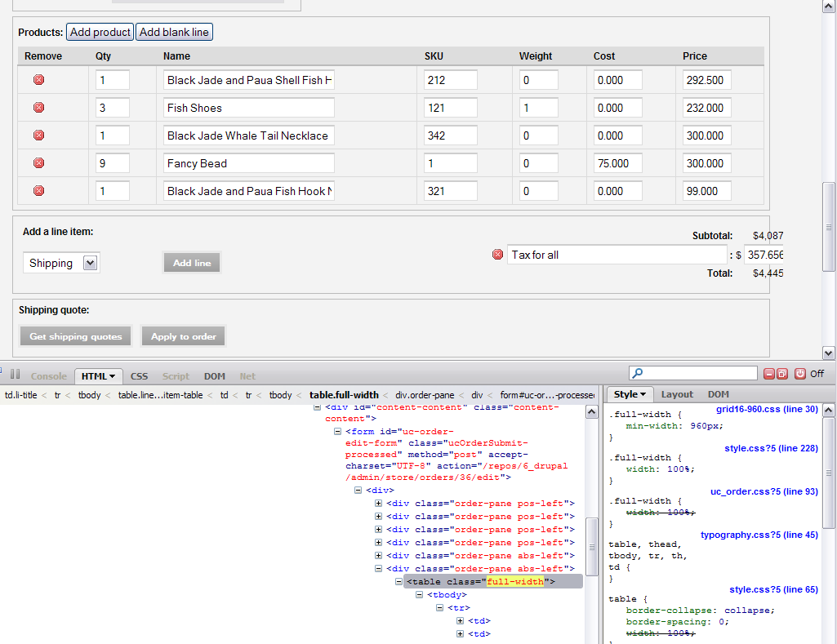Image resolution: width=837 pixels, height=644 pixels.
Task: Switch to the Layout side panel tab
Action: point(677,394)
